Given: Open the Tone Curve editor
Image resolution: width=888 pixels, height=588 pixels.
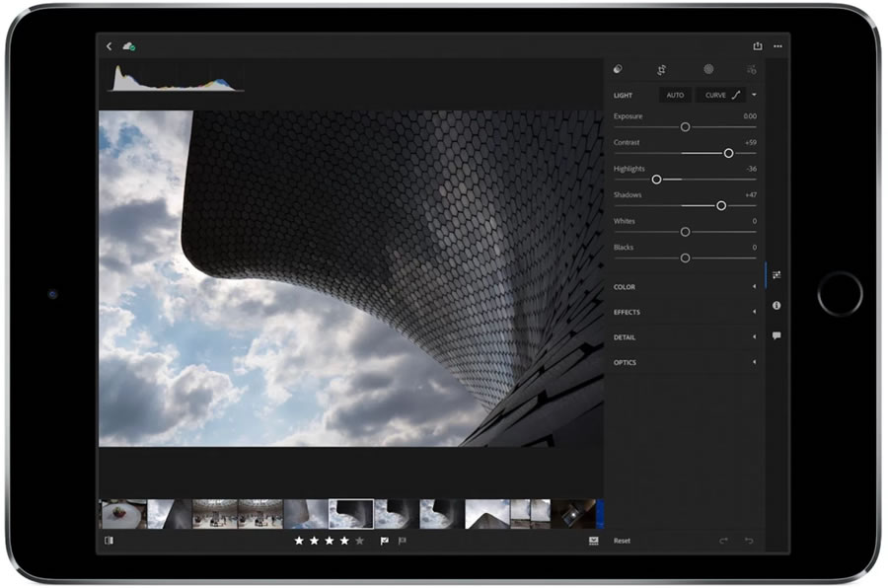Looking at the screenshot, I should pos(719,96).
